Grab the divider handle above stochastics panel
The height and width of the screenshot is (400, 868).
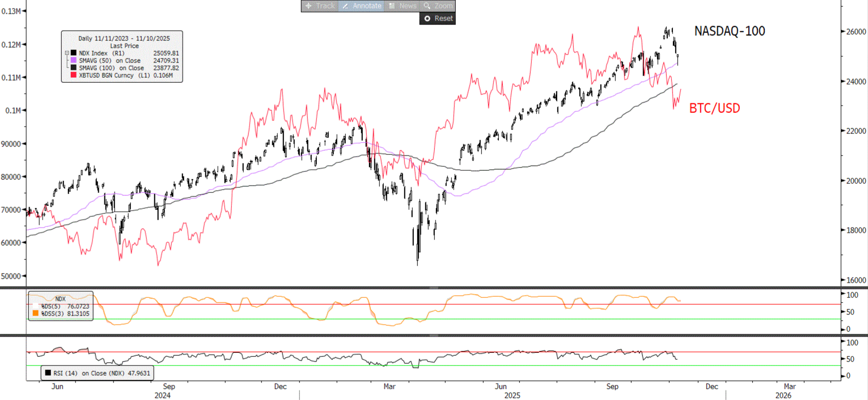coord(434,288)
